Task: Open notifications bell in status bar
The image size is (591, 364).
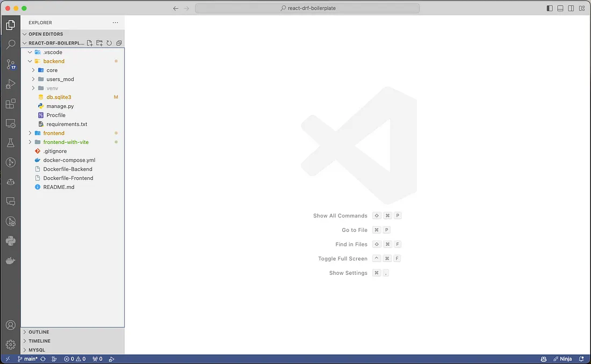Action: (581, 359)
